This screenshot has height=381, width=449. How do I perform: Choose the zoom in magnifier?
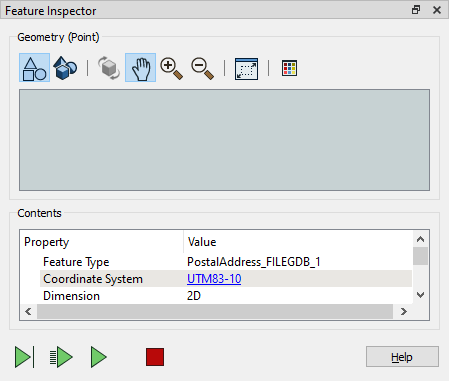tap(171, 69)
